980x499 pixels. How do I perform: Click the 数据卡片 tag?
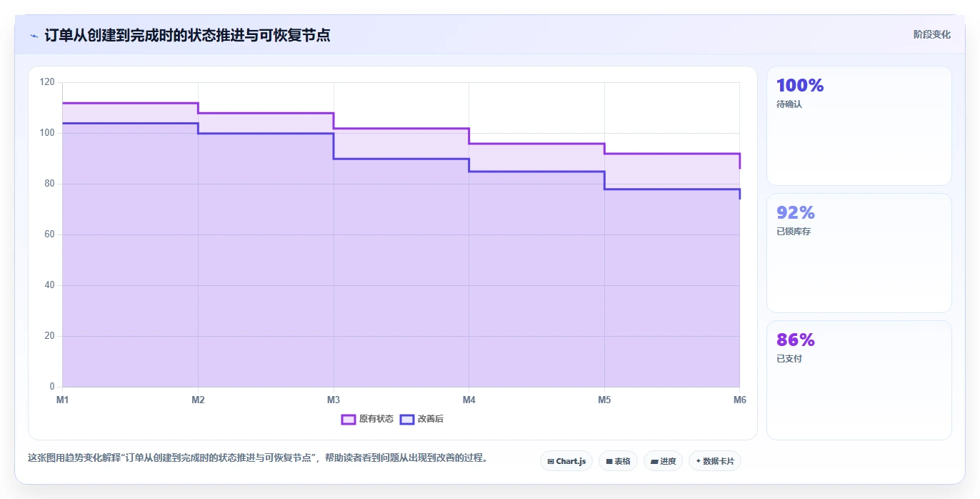coord(715,461)
